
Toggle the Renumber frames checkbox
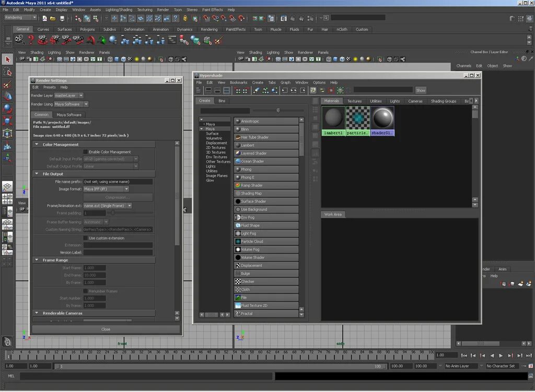click(x=86, y=291)
